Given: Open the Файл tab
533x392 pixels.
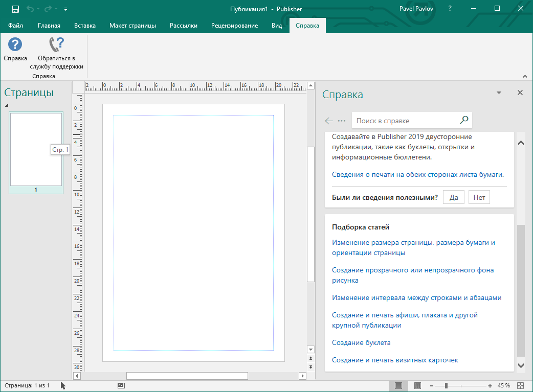Looking at the screenshot, I should [x=16, y=26].
